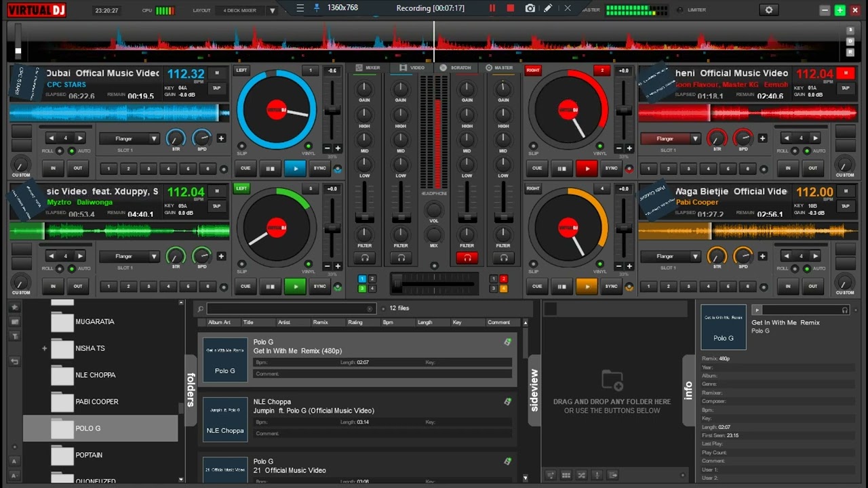Open VirtualDJ settings gear
The height and width of the screenshot is (488, 868).
[x=768, y=10]
